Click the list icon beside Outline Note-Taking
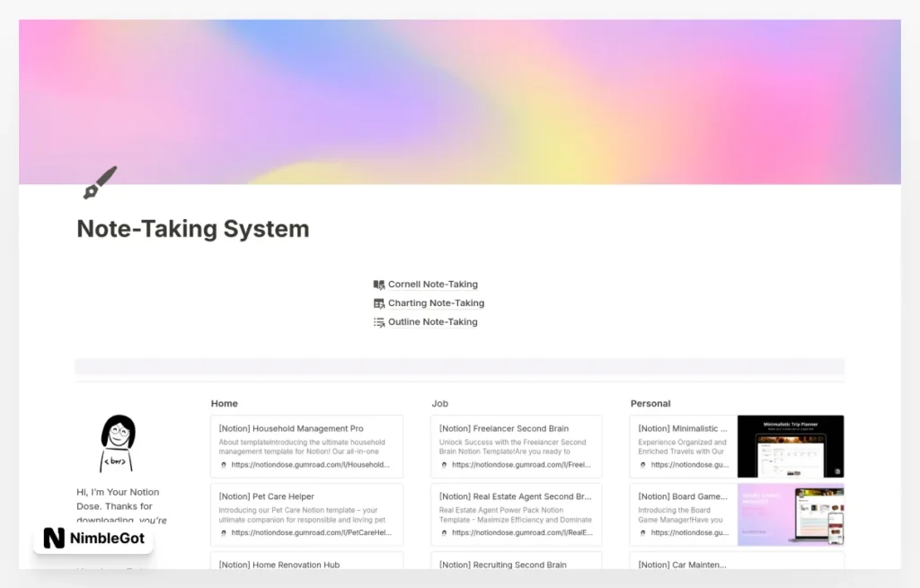920x588 pixels. [x=378, y=321]
